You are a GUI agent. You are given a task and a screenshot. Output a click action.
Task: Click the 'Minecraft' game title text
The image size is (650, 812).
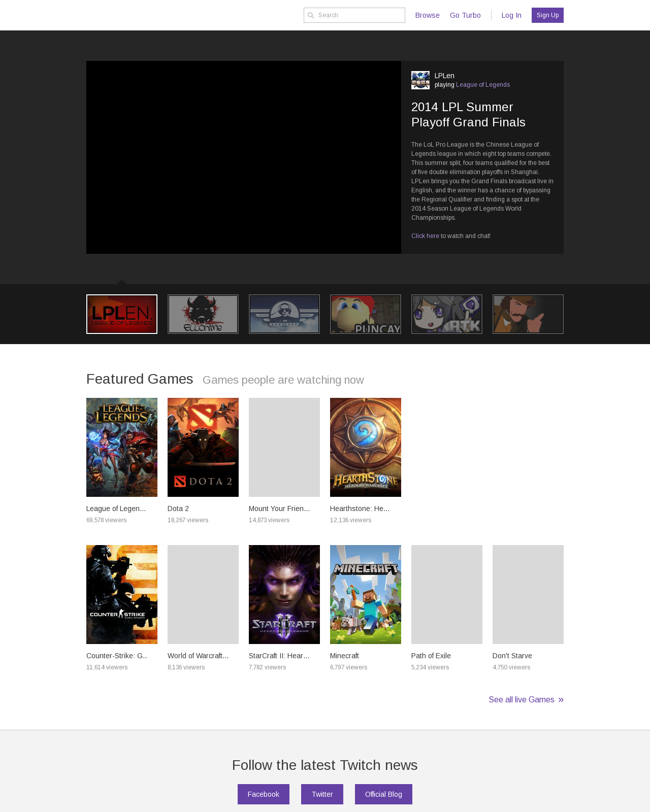344,656
